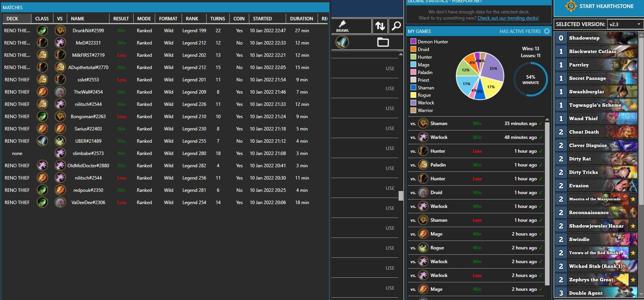644x300 pixels.
Task: Click the middle deck list scrollbar thumb
Action: tap(401, 196)
